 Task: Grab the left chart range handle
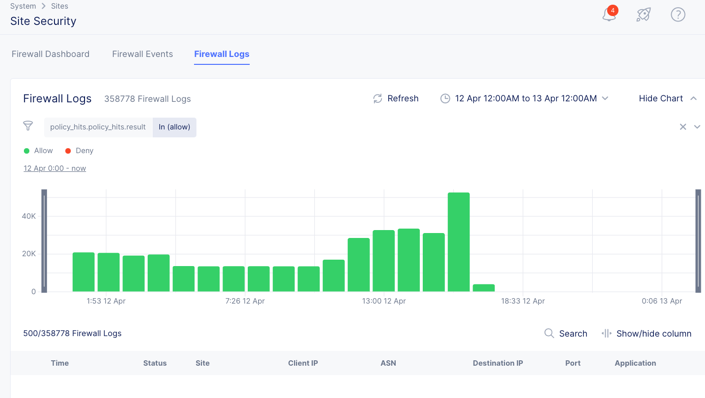[44, 241]
